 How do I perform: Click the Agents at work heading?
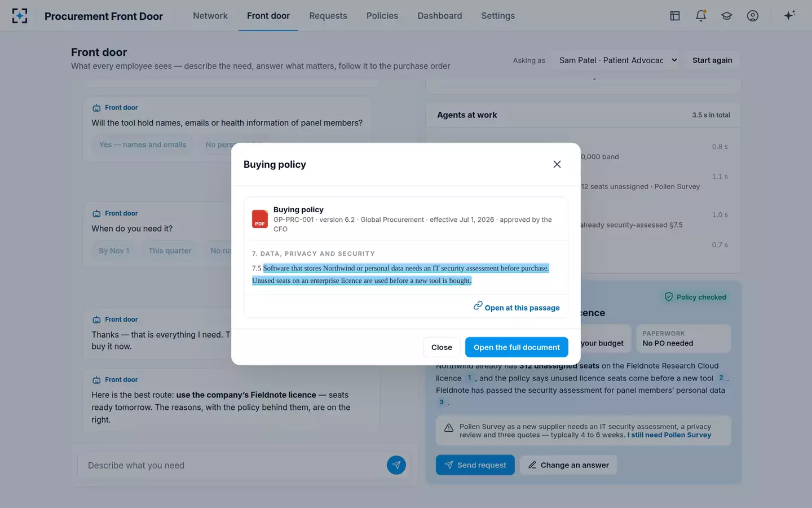[467, 115]
